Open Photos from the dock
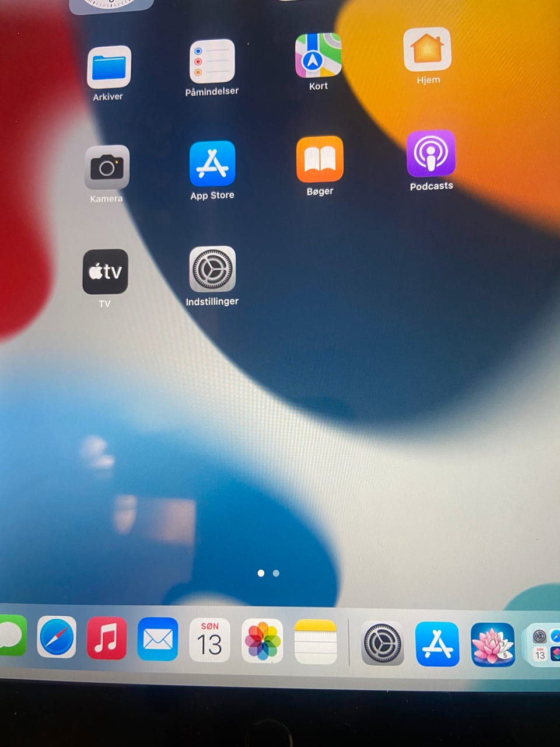This screenshot has width=560, height=747. (262, 641)
